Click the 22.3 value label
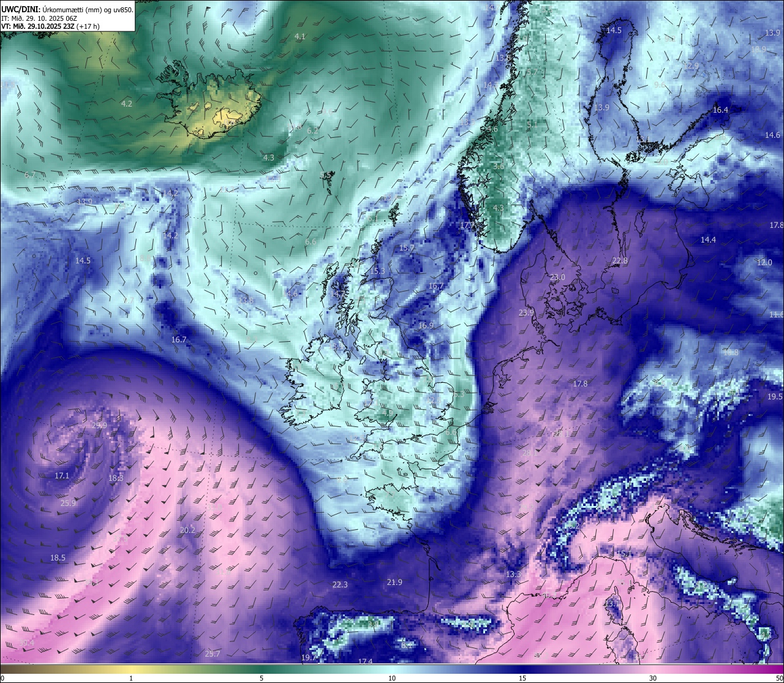This screenshot has width=784, height=683. pyautogui.click(x=340, y=584)
